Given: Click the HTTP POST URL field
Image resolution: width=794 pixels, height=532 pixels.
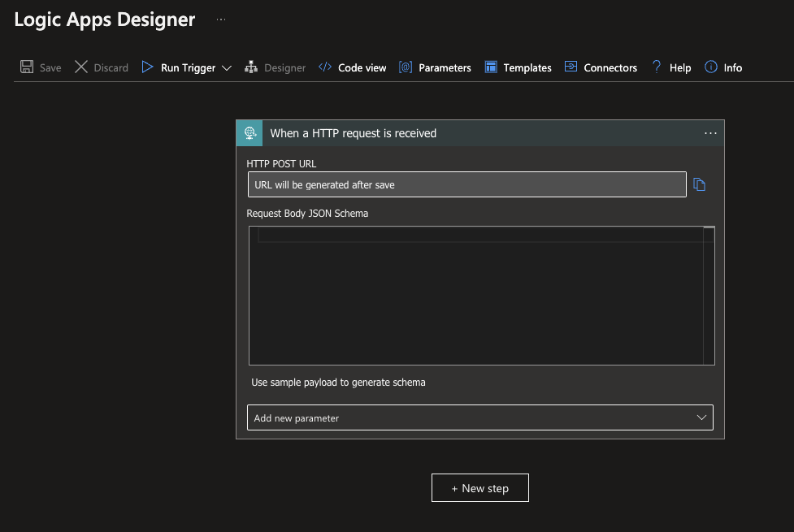Looking at the screenshot, I should click(x=466, y=184).
